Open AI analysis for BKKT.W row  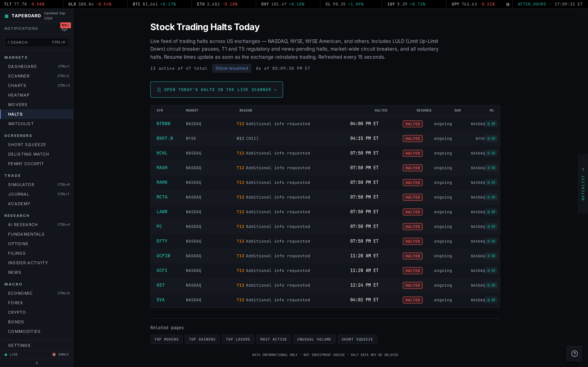point(491,138)
